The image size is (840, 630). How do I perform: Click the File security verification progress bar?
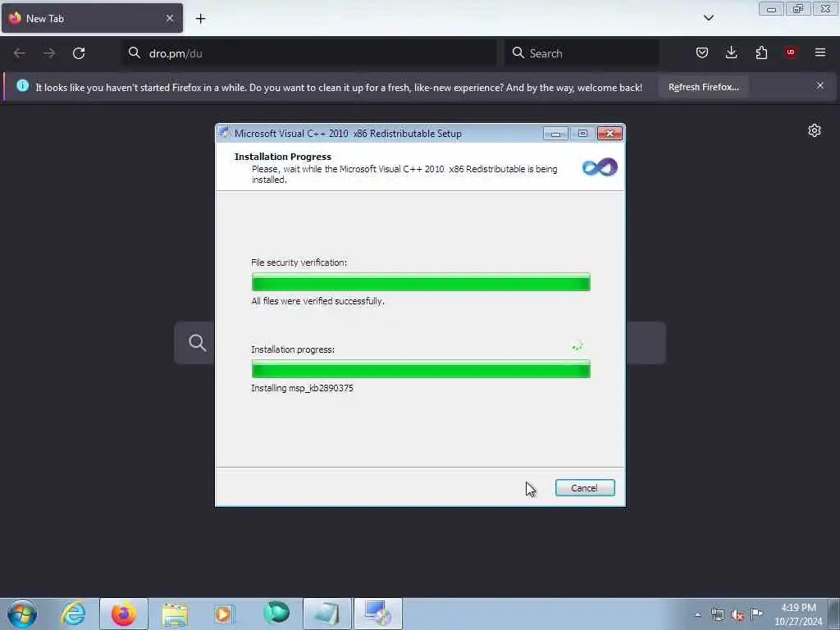421,282
